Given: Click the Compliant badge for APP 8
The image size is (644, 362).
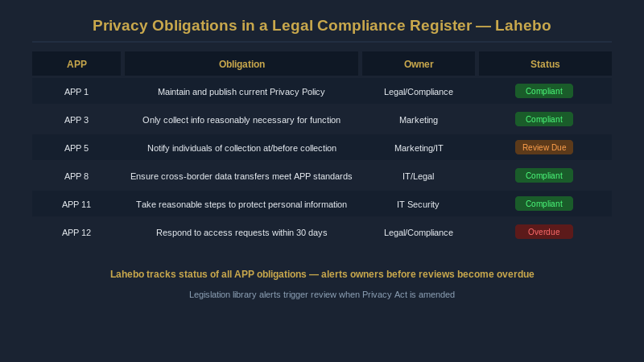Looking at the screenshot, I should (x=544, y=175).
